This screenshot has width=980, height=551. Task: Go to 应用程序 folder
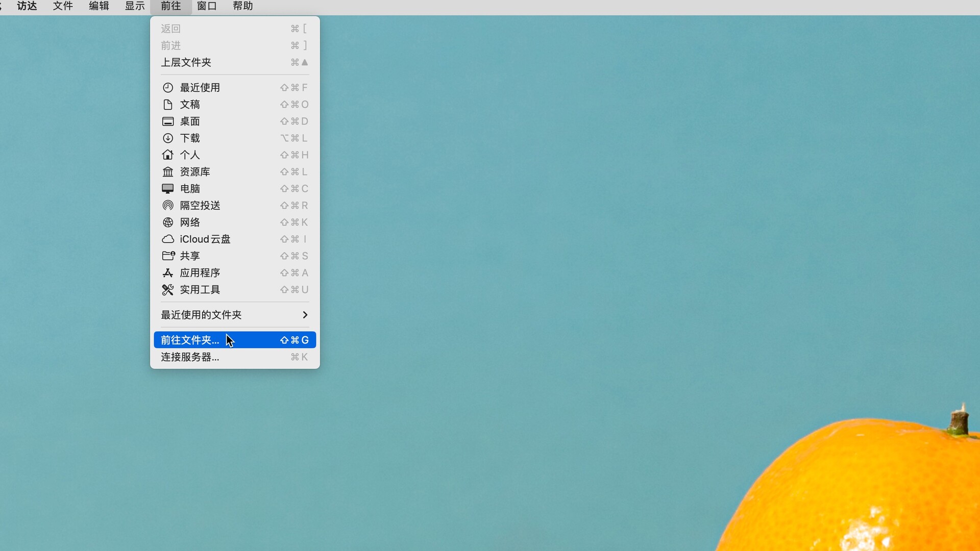235,273
